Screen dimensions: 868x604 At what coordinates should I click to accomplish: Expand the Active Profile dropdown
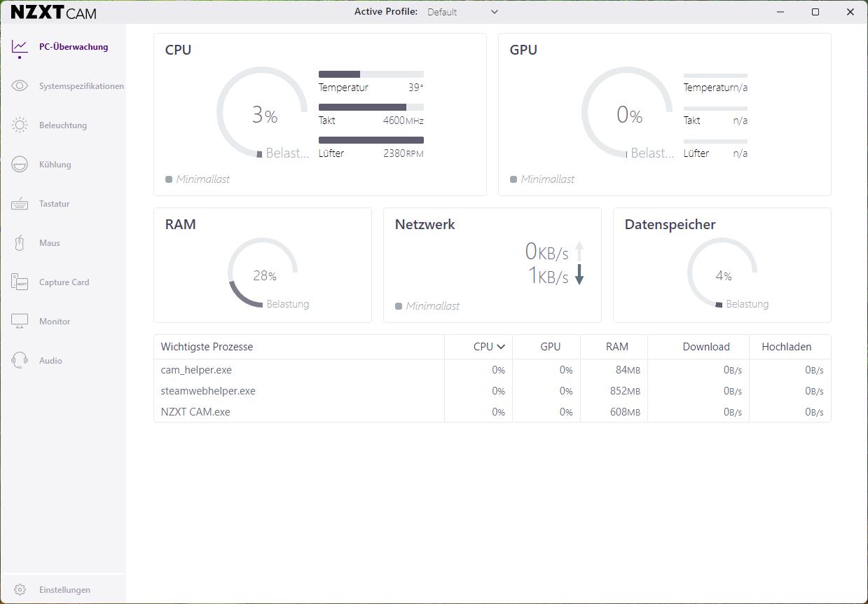(x=462, y=12)
